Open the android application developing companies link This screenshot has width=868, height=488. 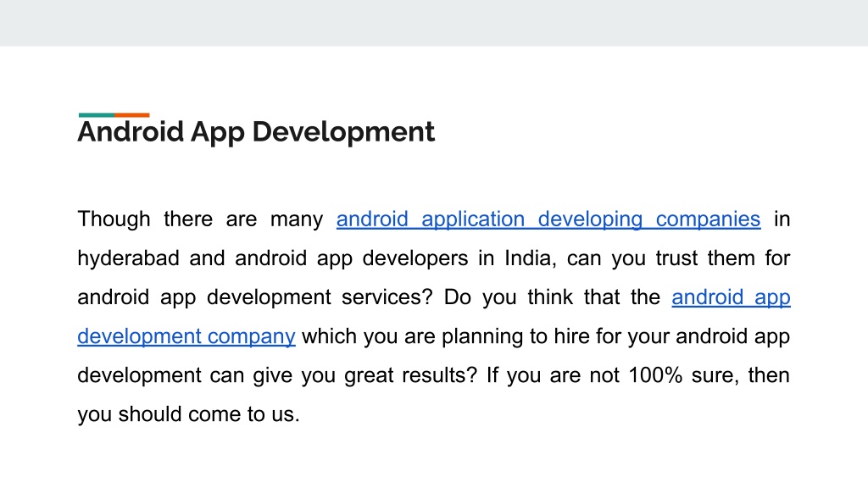[x=548, y=219]
